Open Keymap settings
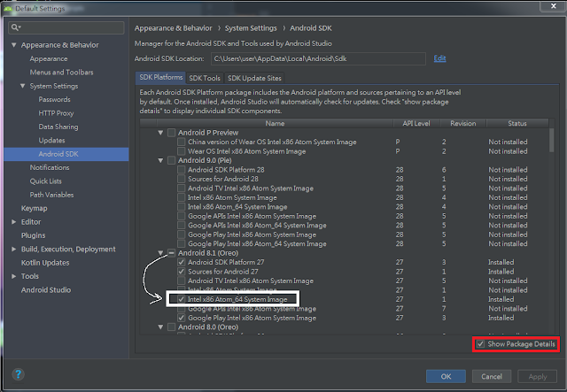The width and height of the screenshot is (567, 392). pyautogui.click(x=34, y=209)
